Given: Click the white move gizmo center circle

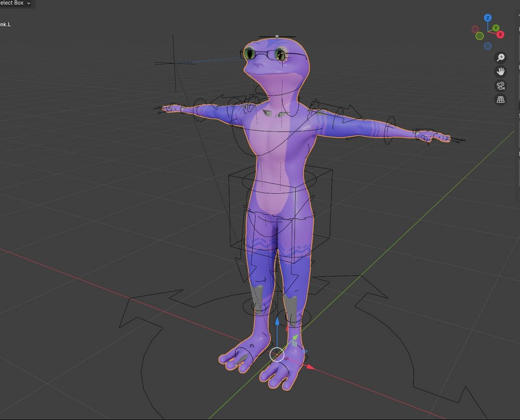Looking at the screenshot, I should click(277, 355).
